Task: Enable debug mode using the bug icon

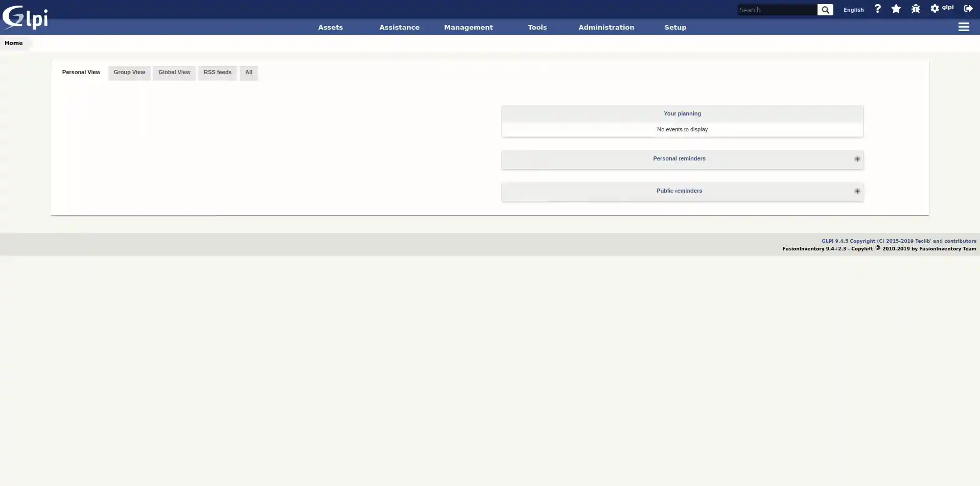Action: [x=915, y=9]
